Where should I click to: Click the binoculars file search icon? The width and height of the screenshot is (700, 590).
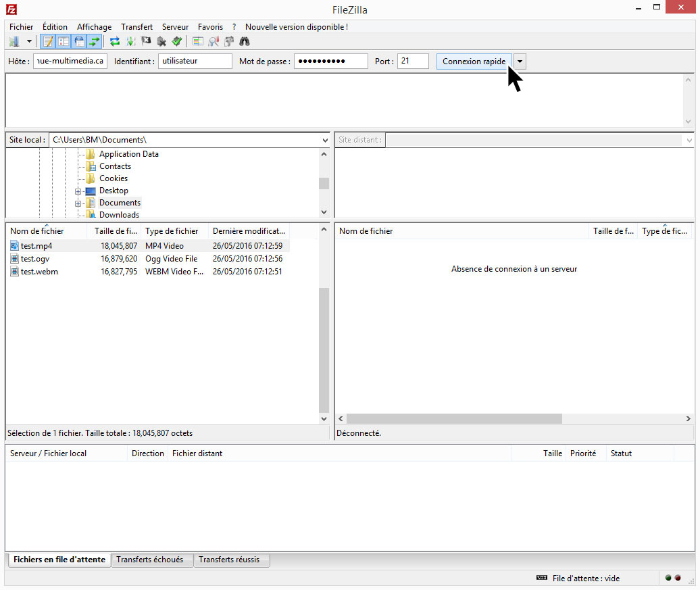click(245, 42)
